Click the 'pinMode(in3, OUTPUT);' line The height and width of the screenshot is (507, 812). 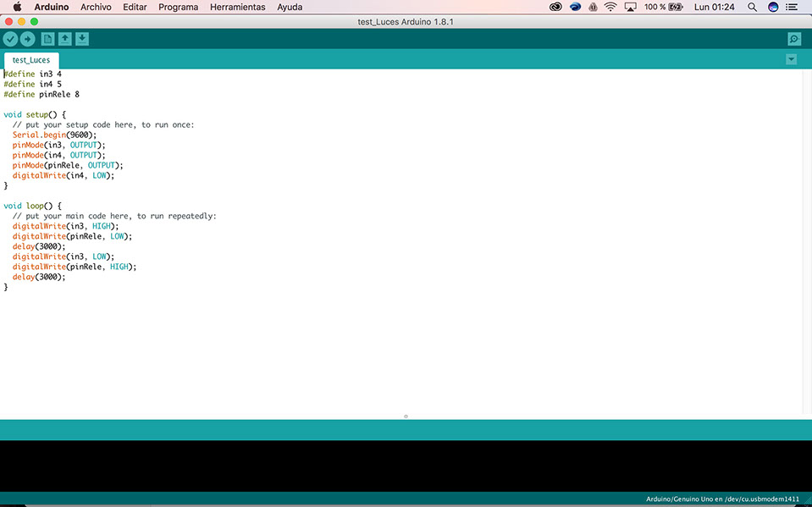tap(59, 145)
